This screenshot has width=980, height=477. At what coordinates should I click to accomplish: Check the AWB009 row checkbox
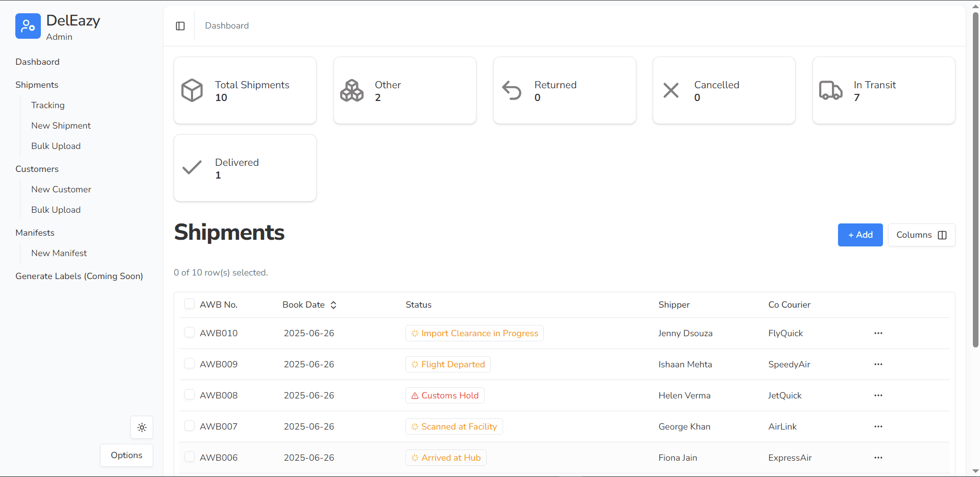(189, 364)
